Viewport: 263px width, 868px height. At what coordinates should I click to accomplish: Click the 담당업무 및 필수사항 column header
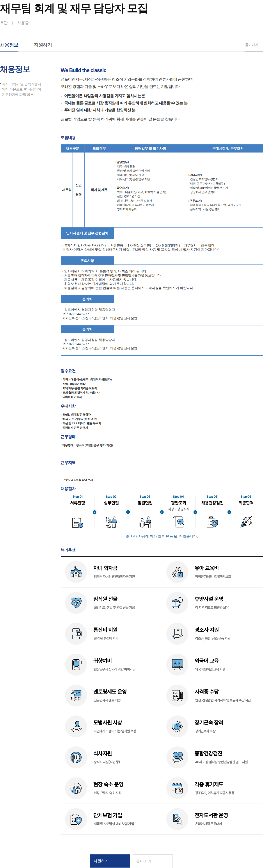(x=150, y=149)
